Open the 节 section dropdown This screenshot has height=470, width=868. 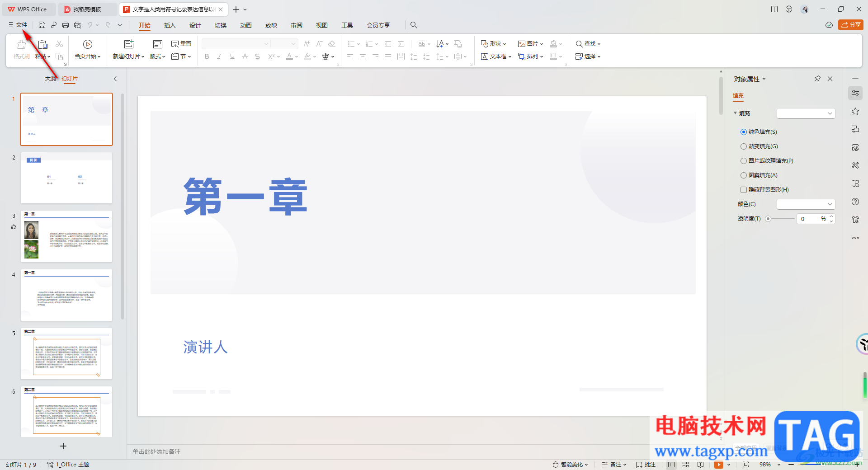click(x=181, y=56)
